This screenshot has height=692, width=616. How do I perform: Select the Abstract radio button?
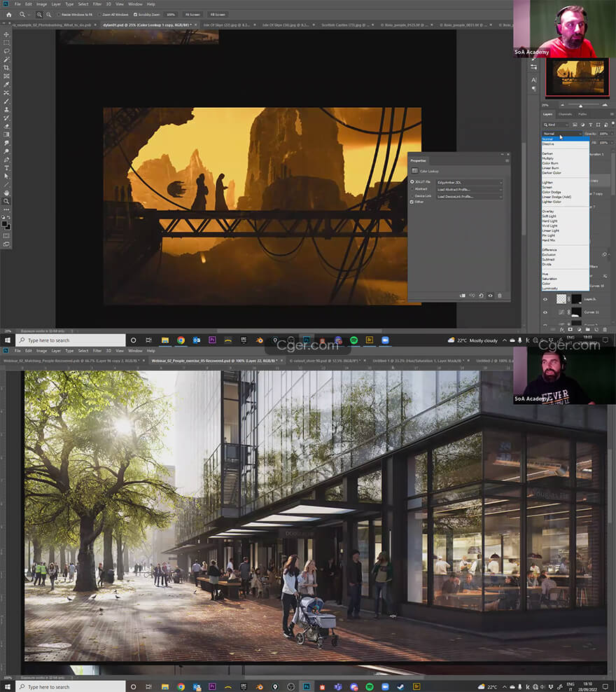click(x=412, y=189)
